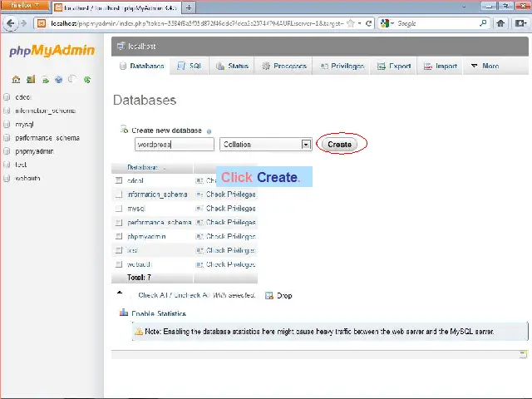
Task: Tick the checkbox for performance_schema database
Action: (119, 223)
